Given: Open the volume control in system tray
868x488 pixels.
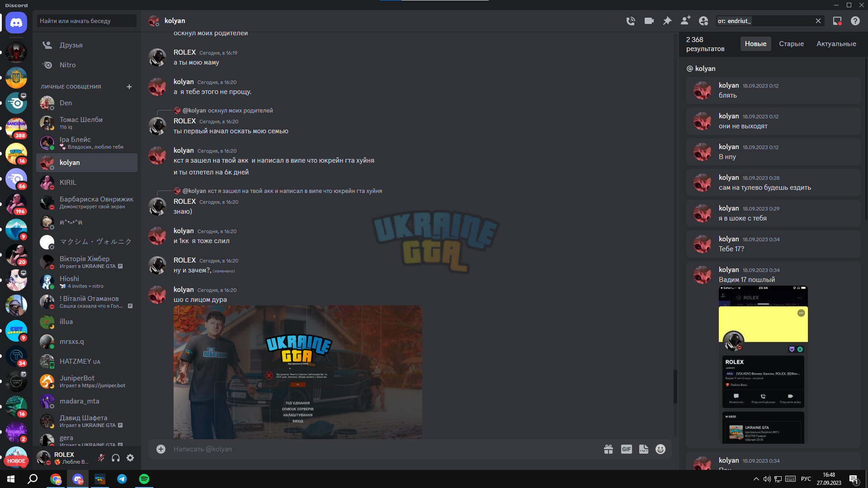Looking at the screenshot, I should (x=767, y=479).
